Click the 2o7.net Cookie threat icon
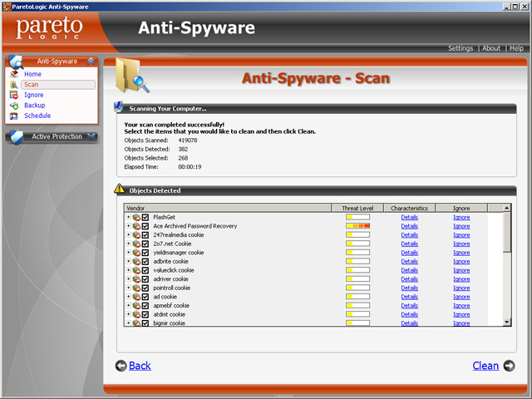 click(x=136, y=244)
